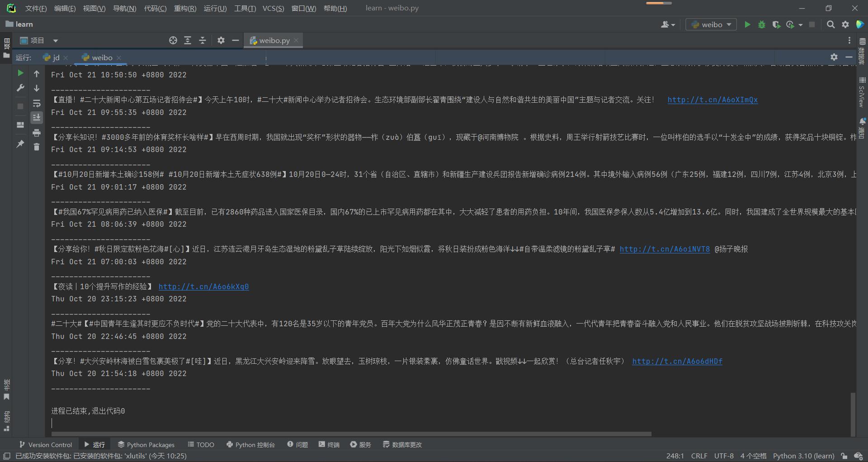This screenshot has height=462, width=868.
Task: Open the weibo run configuration dropdown
Action: [711, 25]
